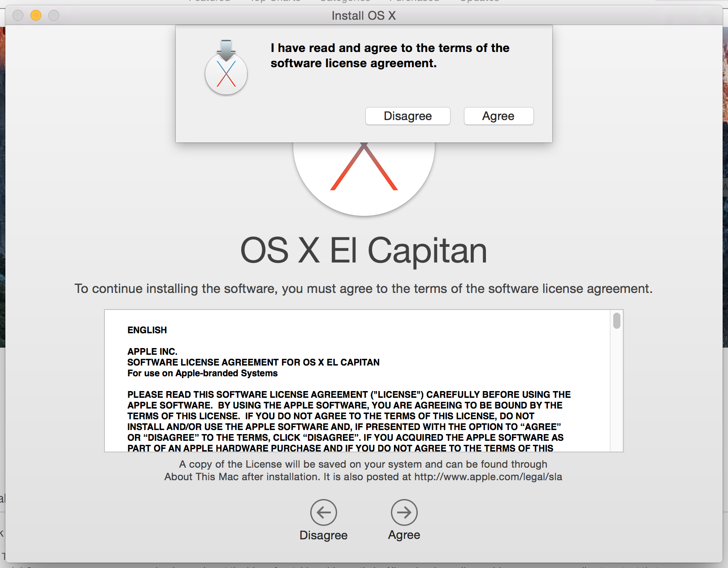Click the "OS X El Capitan" title
728x568 pixels.
(364, 250)
